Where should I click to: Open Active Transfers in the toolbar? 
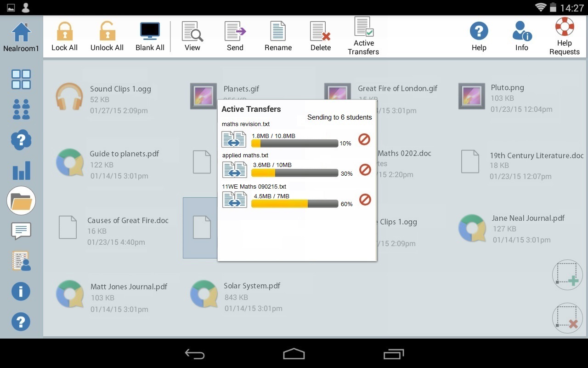(x=363, y=28)
